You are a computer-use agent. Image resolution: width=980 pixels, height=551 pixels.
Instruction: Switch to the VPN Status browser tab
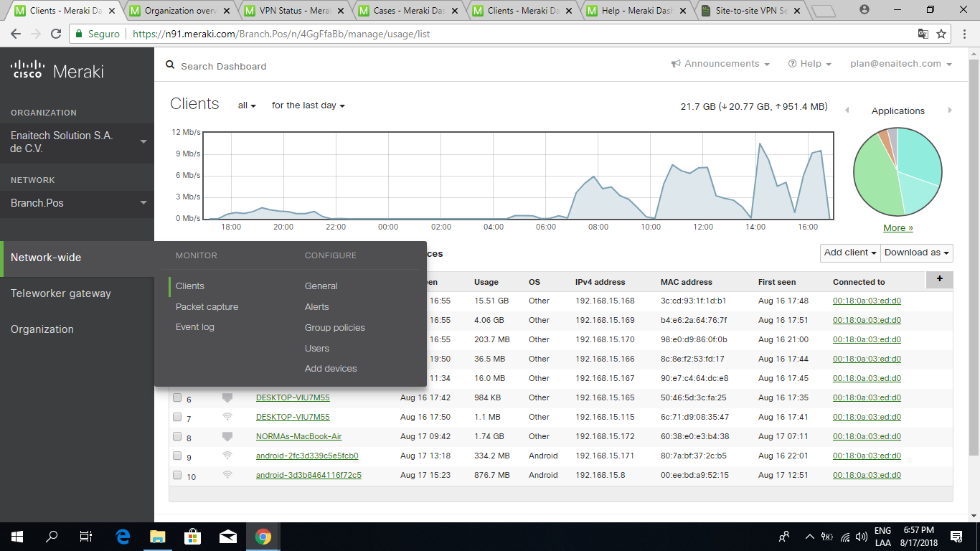point(293,11)
